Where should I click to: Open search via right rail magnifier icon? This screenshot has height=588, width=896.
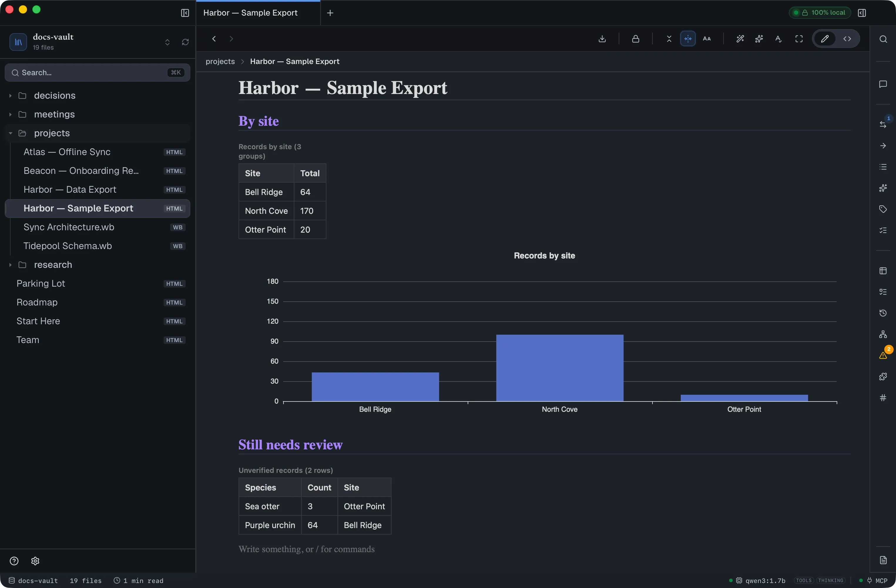click(x=883, y=39)
